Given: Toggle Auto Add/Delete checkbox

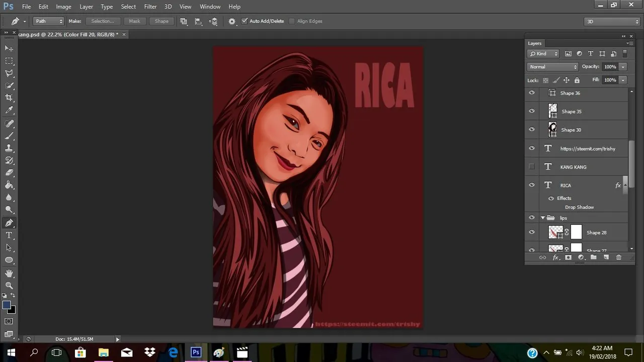Looking at the screenshot, I should click(245, 21).
